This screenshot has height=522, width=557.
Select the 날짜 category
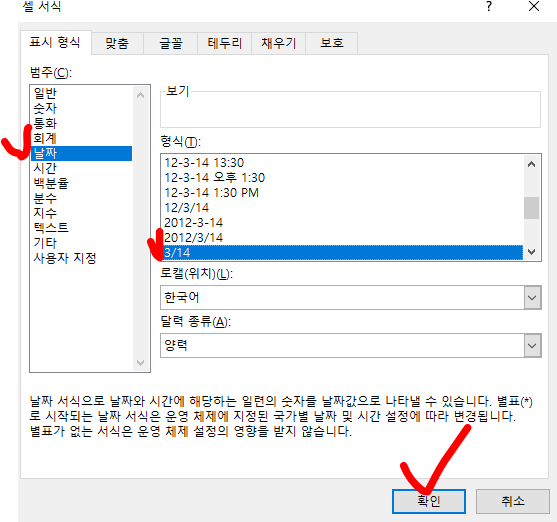81,153
